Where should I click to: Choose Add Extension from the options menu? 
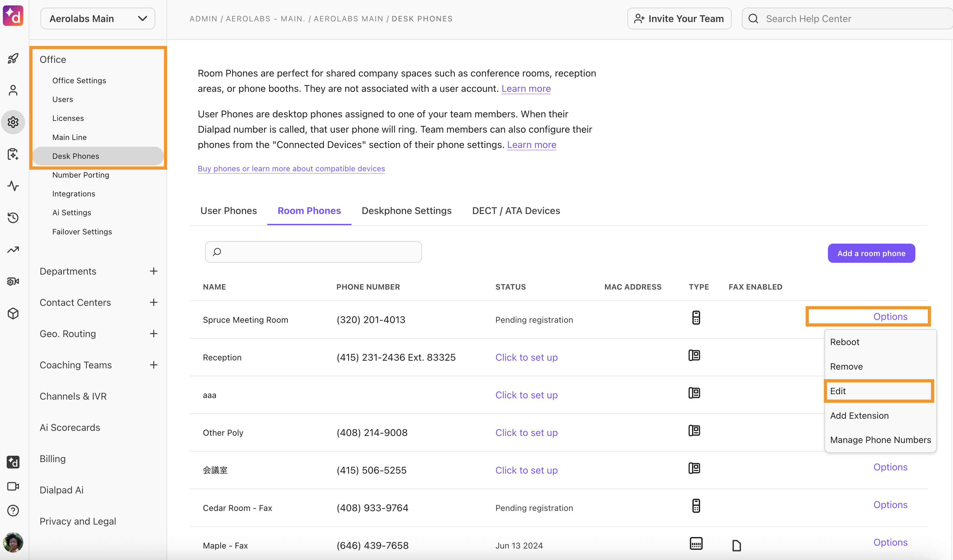pyautogui.click(x=880, y=416)
